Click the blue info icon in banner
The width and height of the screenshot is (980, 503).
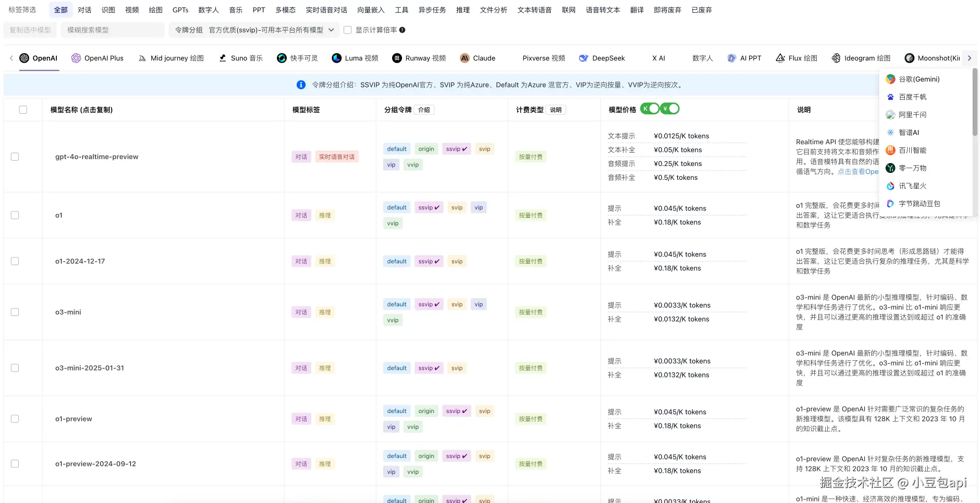[301, 85]
